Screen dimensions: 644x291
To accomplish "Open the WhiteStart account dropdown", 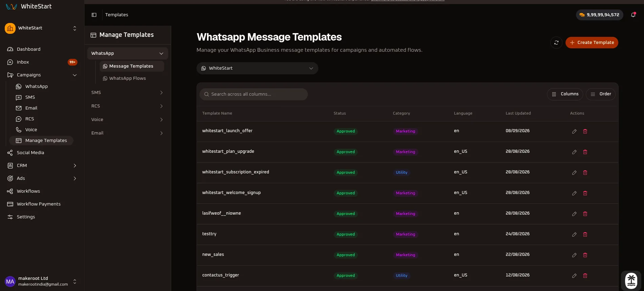I will coord(257,68).
